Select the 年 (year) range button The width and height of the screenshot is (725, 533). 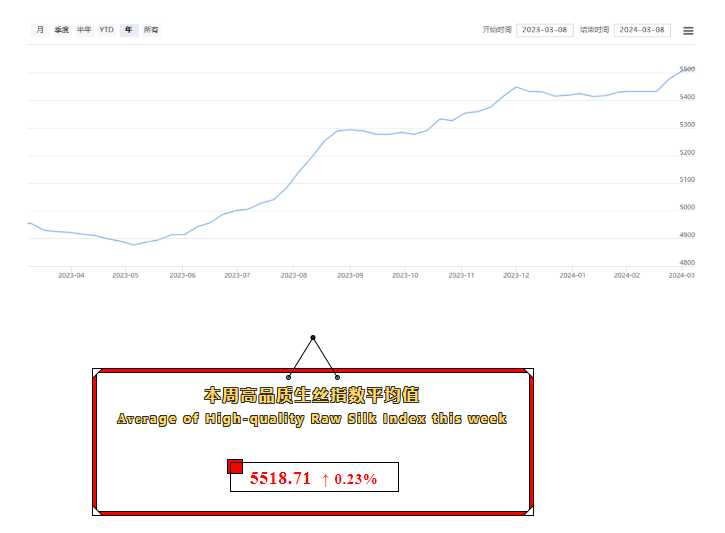pyautogui.click(x=128, y=30)
